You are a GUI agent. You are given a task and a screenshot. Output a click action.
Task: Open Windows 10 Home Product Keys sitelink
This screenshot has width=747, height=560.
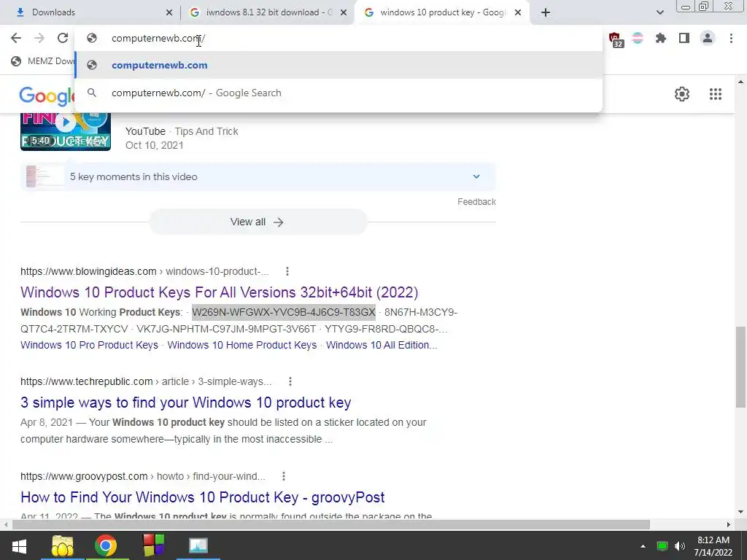click(242, 345)
